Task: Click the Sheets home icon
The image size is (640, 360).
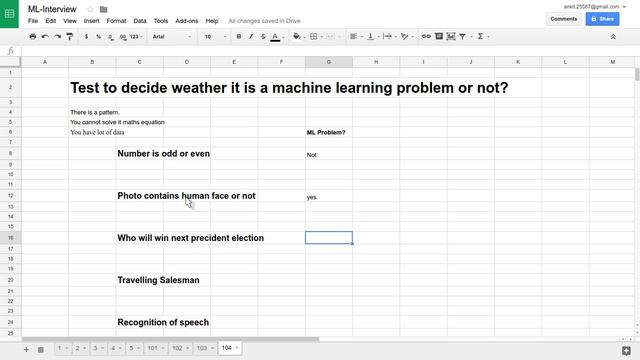Action: point(9,14)
